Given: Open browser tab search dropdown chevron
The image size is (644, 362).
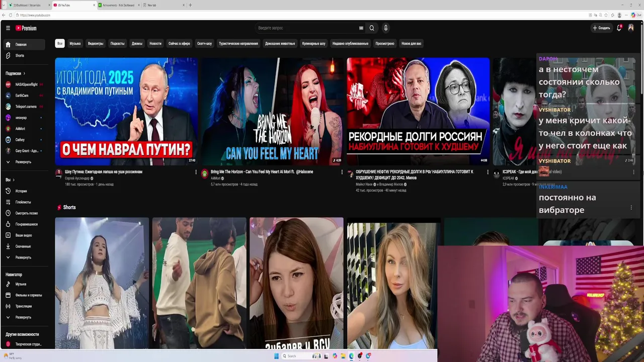Looking at the screenshot, I should [x=4, y=5].
